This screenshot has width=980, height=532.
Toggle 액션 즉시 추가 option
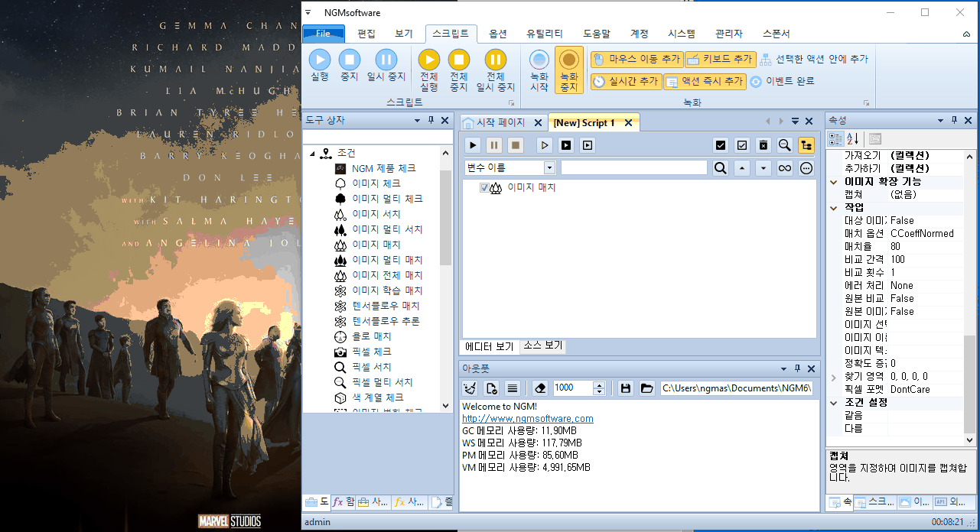click(705, 81)
